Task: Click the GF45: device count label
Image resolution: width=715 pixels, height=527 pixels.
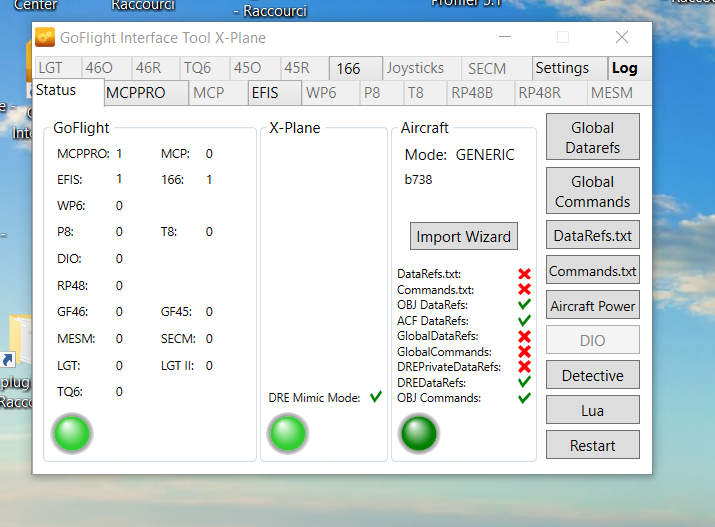Action: pyautogui.click(x=176, y=312)
